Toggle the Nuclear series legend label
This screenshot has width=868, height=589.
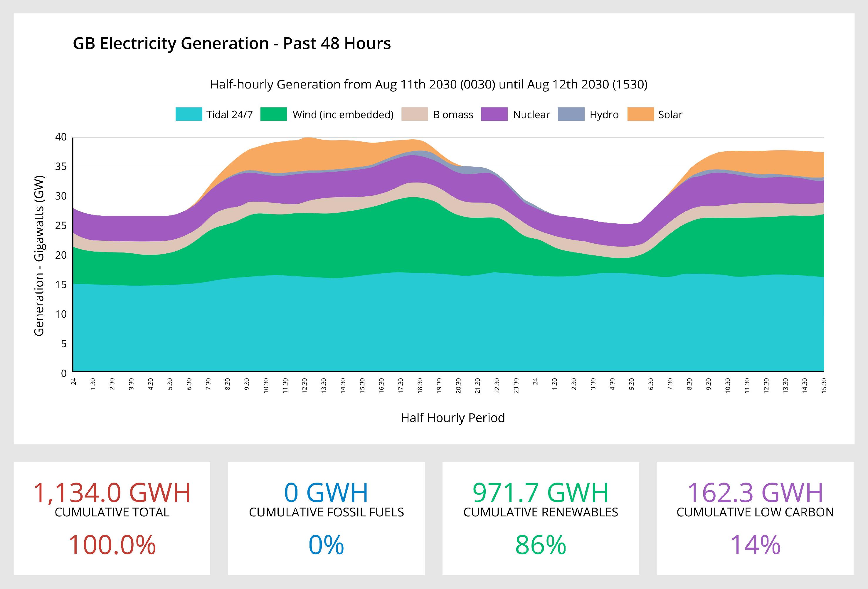531,114
